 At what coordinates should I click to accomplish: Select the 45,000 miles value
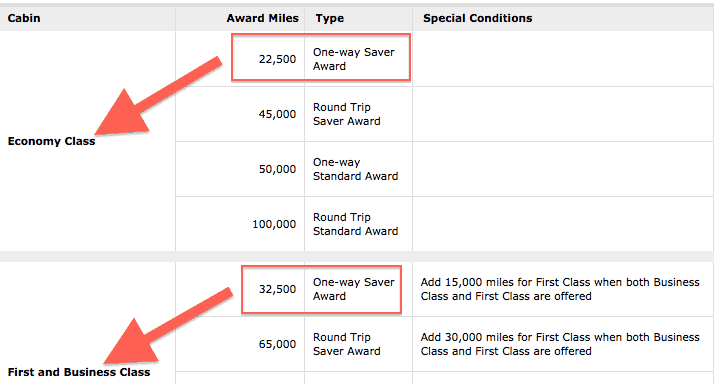coord(277,114)
